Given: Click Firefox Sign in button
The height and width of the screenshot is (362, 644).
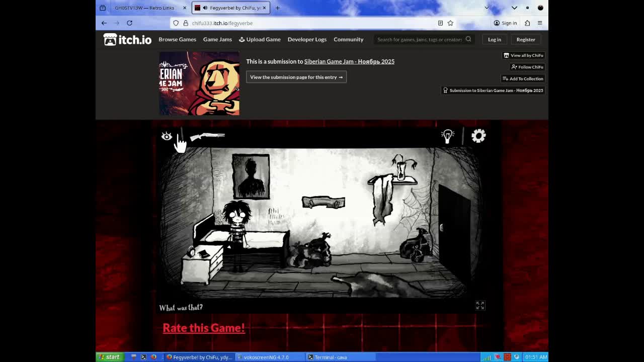Looking at the screenshot, I should pos(505,23).
